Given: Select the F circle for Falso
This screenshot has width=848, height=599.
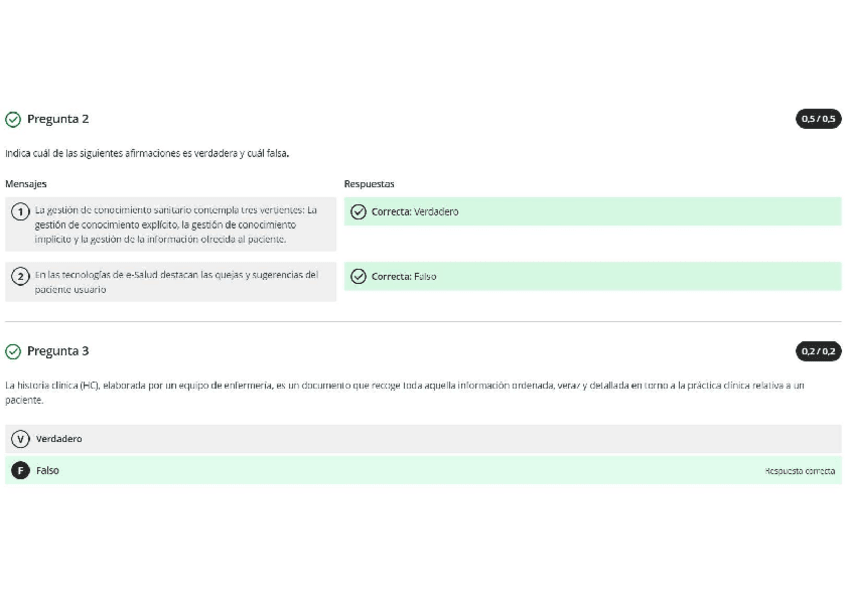Looking at the screenshot, I should 19,470.
